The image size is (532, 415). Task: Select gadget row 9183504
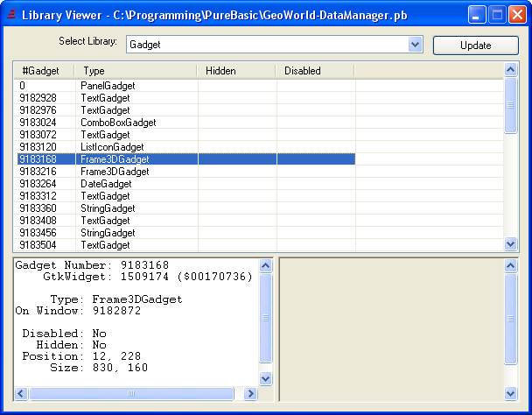coord(185,245)
